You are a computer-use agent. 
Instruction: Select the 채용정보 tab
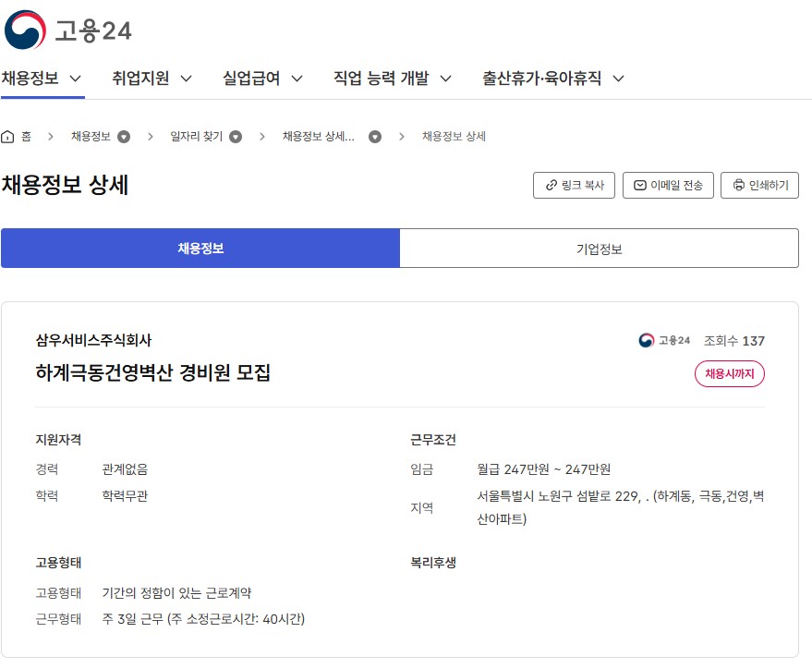200,249
